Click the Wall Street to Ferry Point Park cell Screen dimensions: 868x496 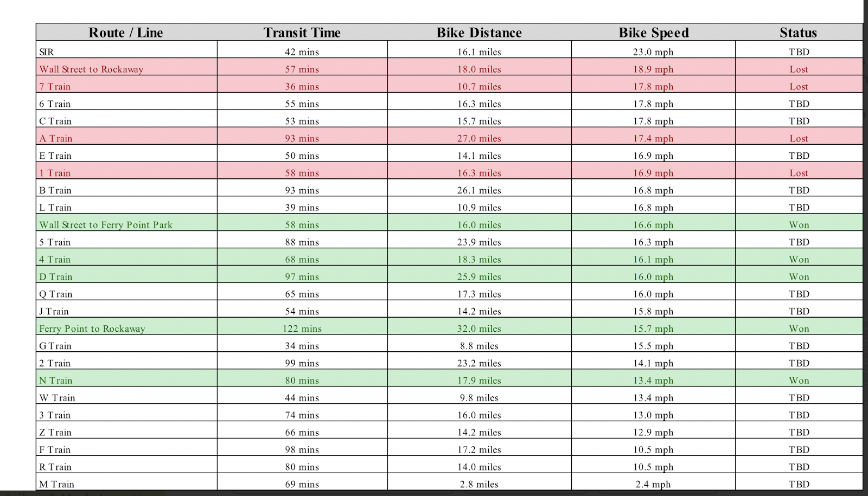tap(106, 225)
